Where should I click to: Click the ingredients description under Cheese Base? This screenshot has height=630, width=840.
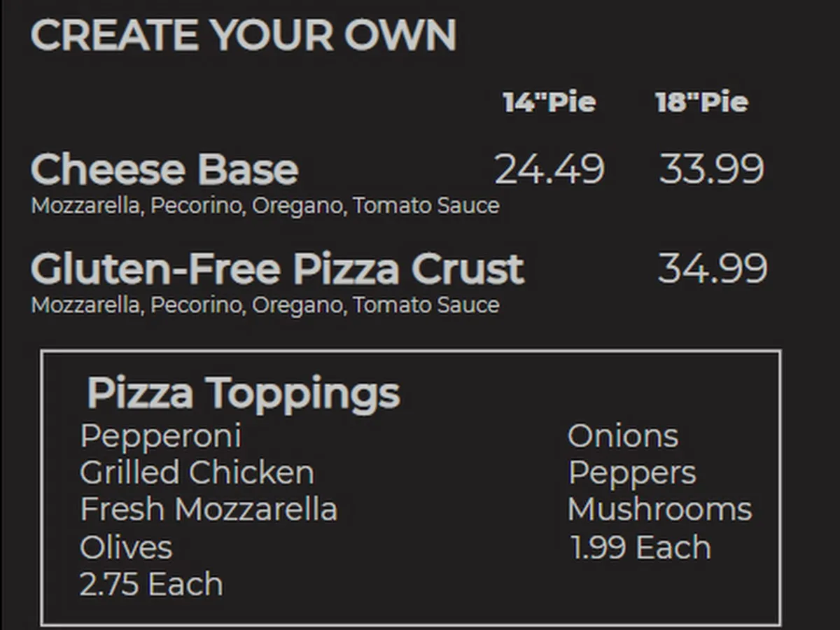(x=265, y=206)
